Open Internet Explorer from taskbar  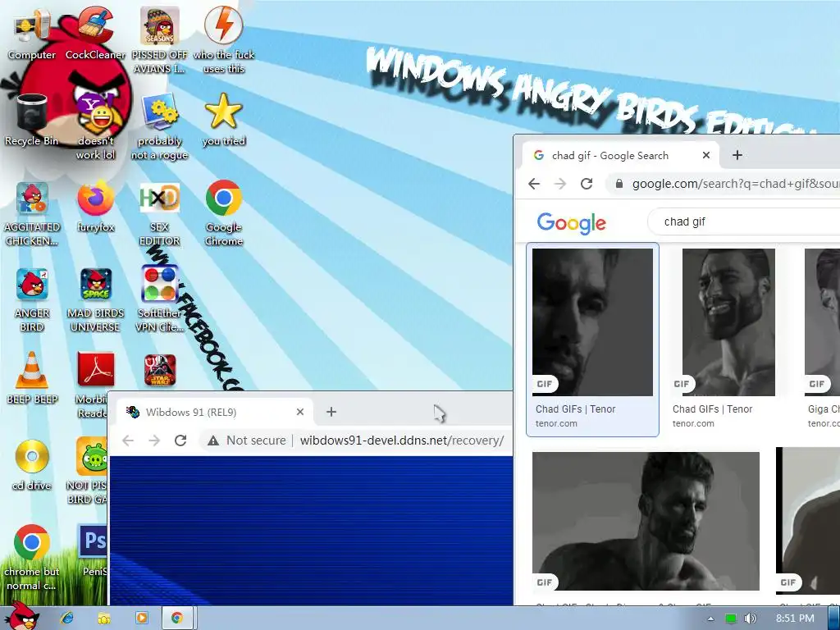(x=67, y=618)
